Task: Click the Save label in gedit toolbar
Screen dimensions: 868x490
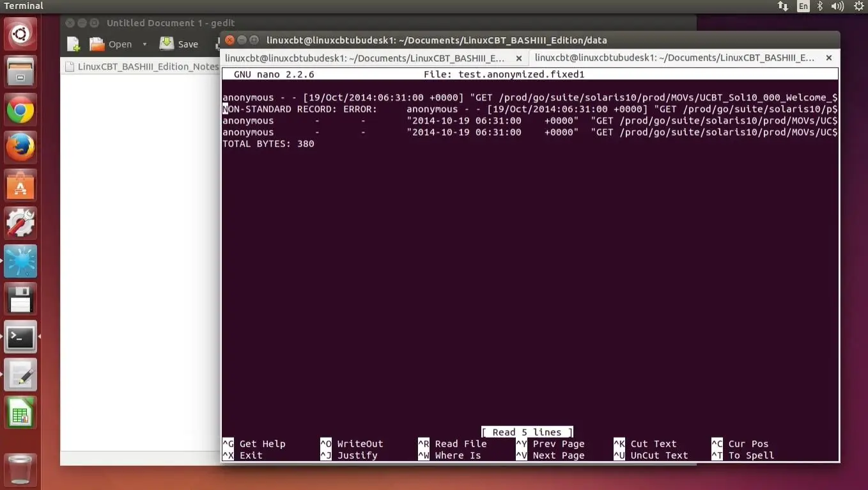Action: 188,44
